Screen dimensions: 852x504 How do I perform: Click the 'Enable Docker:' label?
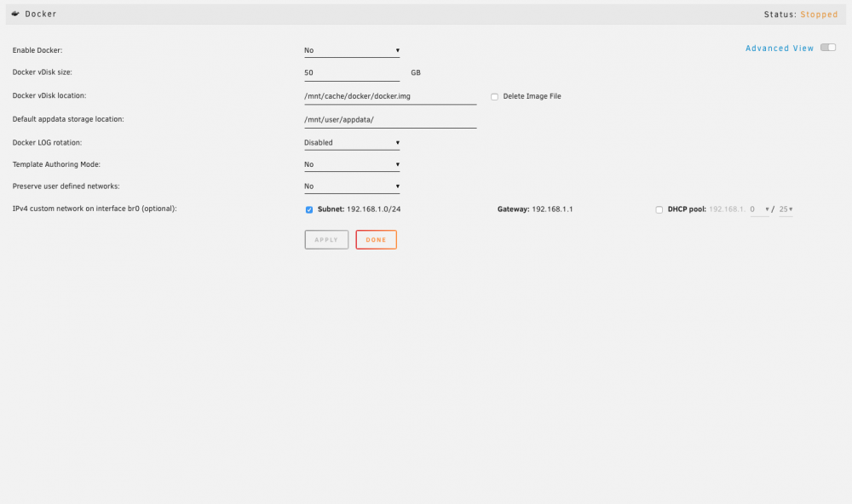pos(37,50)
